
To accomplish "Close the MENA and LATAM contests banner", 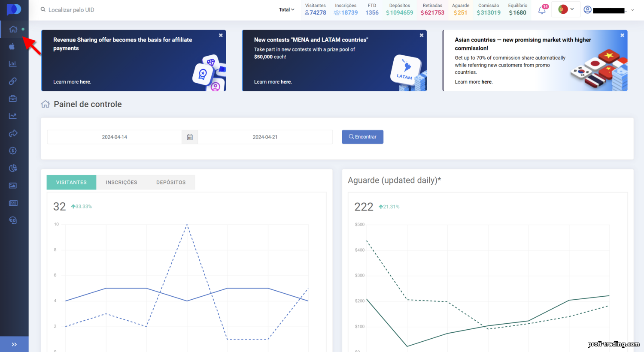I will pyautogui.click(x=422, y=35).
